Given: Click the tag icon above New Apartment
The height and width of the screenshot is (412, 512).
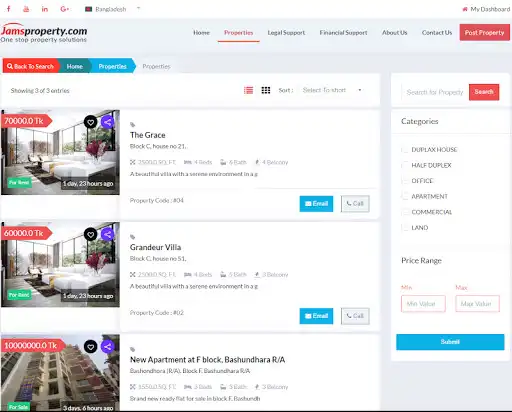Looking at the screenshot, I should point(132,349).
